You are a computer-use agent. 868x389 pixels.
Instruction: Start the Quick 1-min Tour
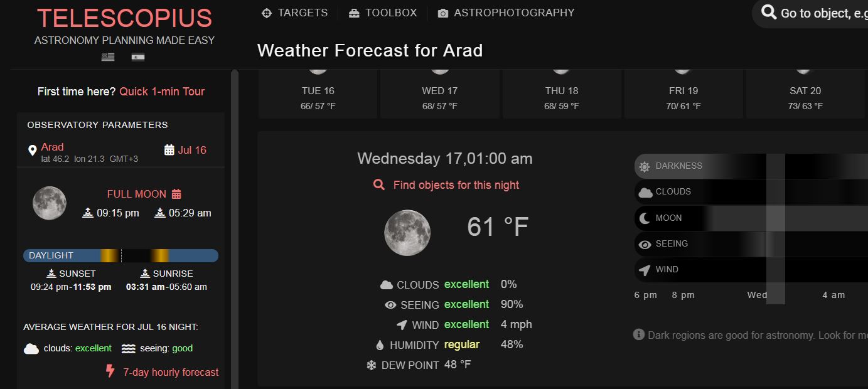[x=162, y=92]
